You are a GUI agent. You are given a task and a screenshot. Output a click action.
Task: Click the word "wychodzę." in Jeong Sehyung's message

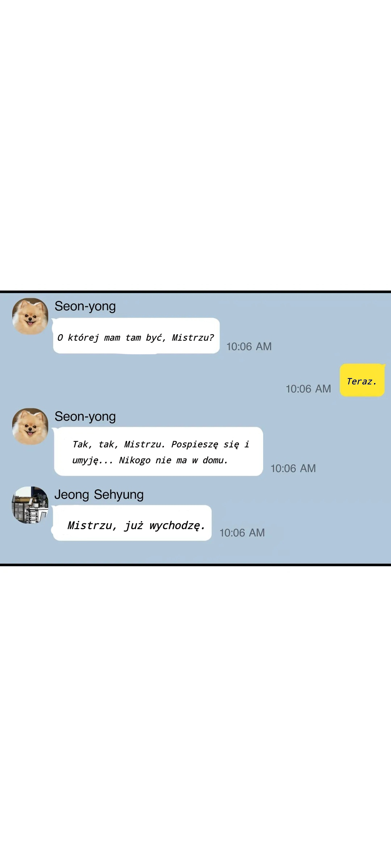(x=177, y=526)
